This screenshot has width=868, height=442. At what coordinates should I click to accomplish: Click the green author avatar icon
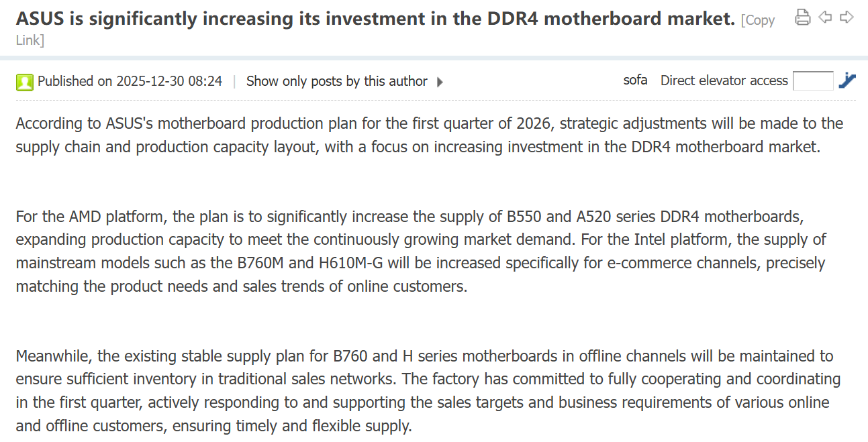25,82
